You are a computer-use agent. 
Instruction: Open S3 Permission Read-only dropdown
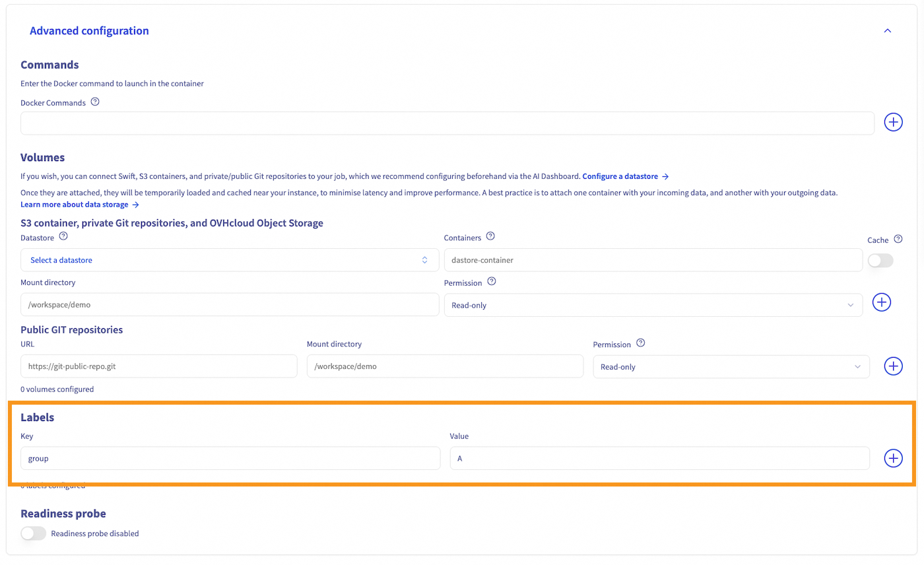[653, 305]
